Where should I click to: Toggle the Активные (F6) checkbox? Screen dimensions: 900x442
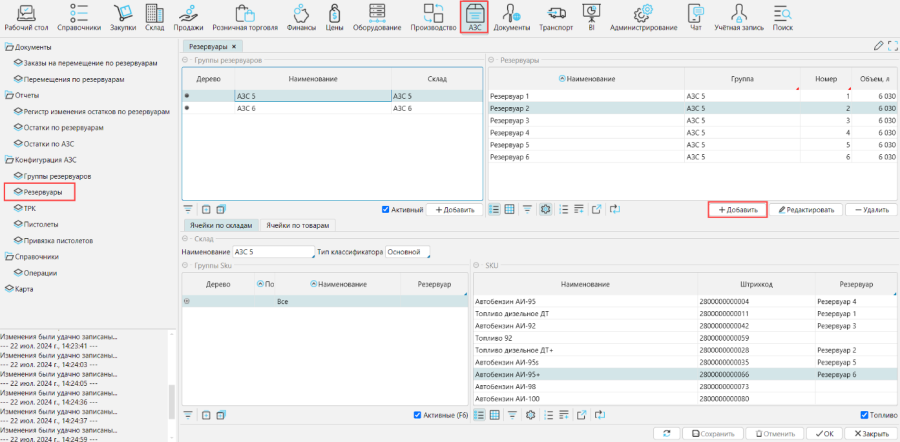(417, 415)
